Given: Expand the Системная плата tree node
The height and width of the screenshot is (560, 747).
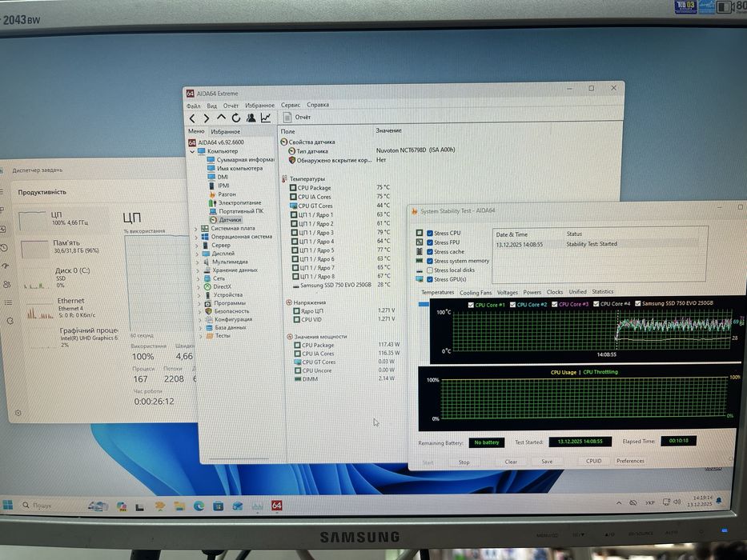Looking at the screenshot, I should pos(196,229).
